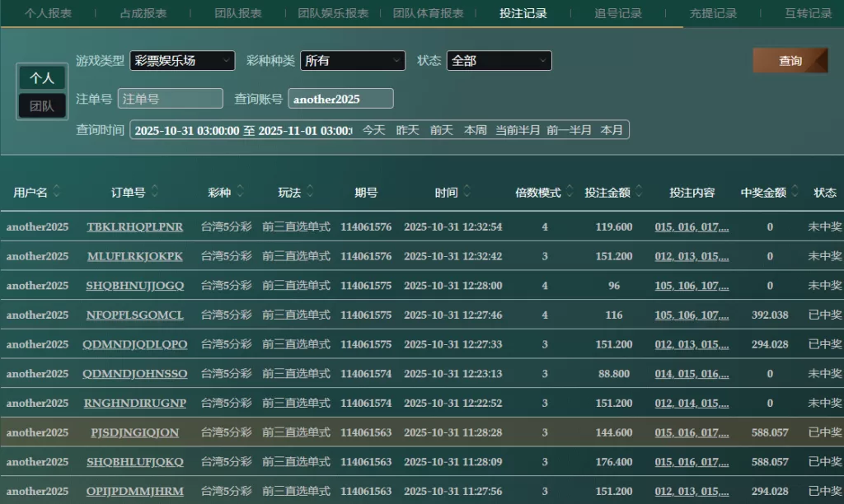Click sort icon next to 玩法 header

309,192
